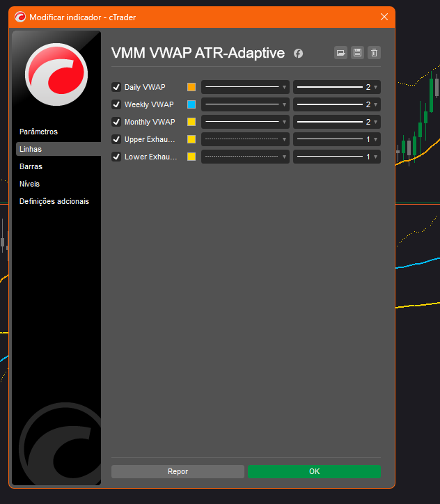Open the Facebook link icon beside title
440x504 pixels.
tap(298, 54)
